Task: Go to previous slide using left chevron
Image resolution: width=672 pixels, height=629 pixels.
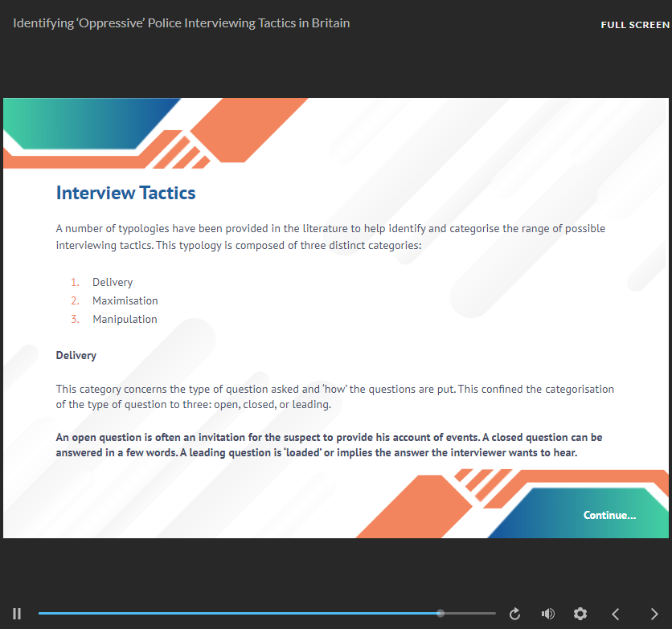Action: coord(616,614)
